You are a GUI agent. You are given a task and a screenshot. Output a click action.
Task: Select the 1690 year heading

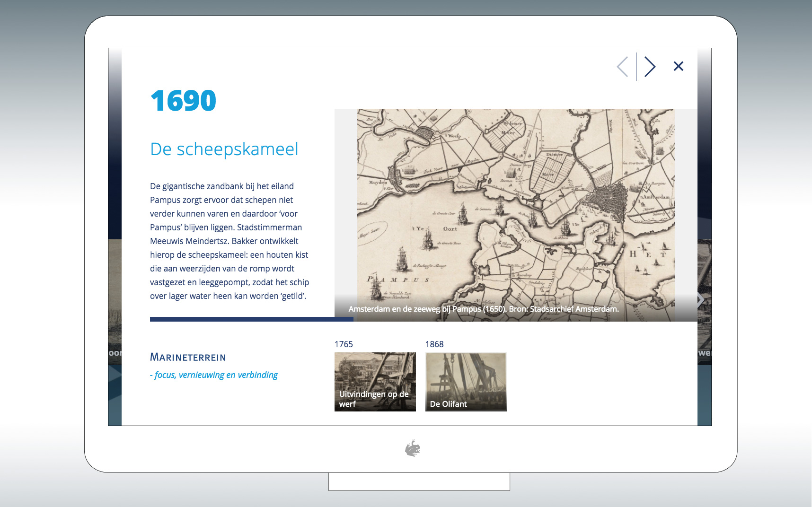pyautogui.click(x=183, y=101)
